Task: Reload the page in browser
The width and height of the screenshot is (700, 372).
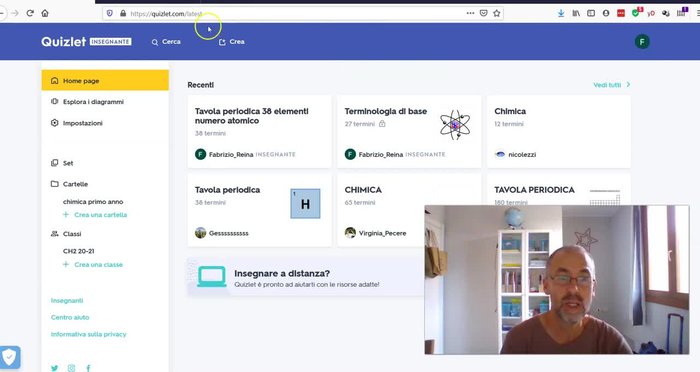Action: 30,13
